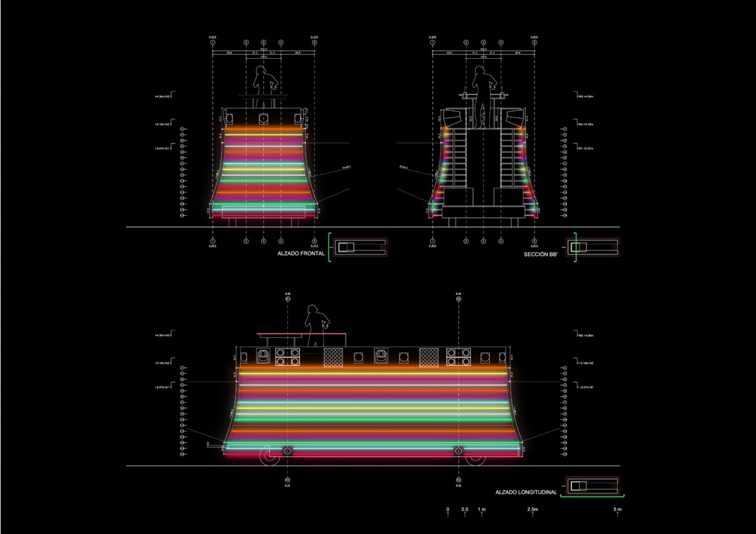Image resolution: width=756 pixels, height=534 pixels.
Task: Click the right EJES label above section BB'
Action: [534, 37]
